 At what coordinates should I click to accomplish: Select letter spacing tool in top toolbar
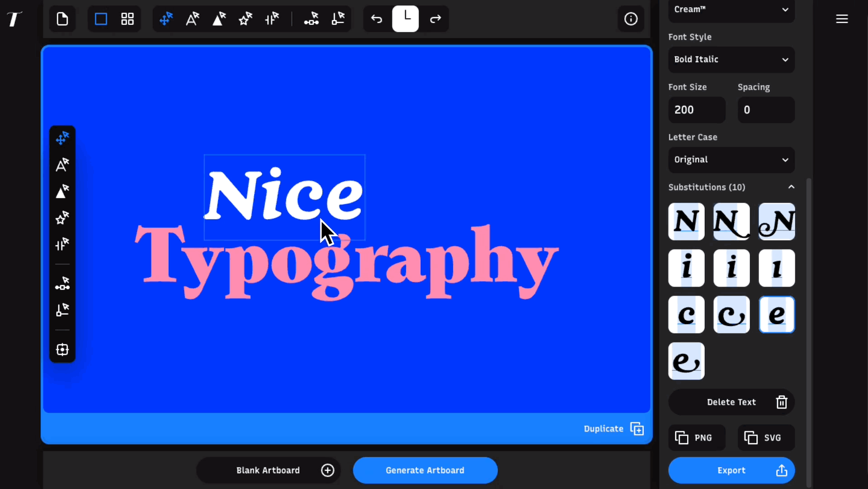point(272,19)
